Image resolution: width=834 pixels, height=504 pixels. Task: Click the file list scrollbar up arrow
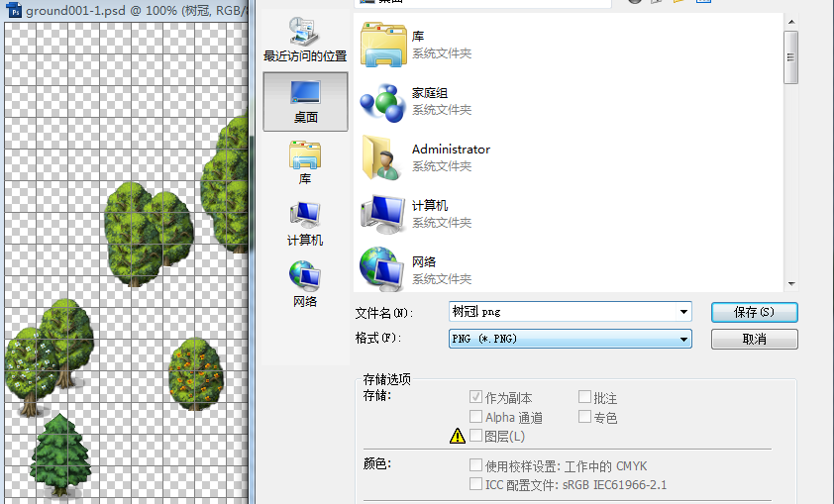pyautogui.click(x=791, y=22)
